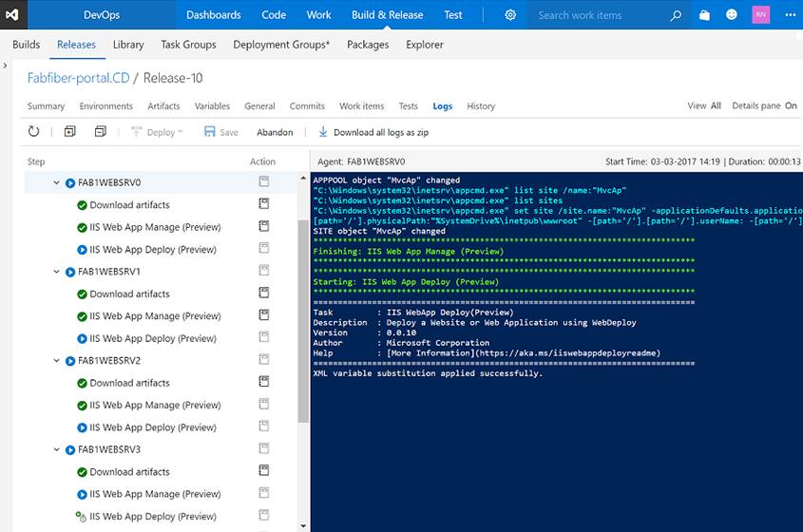
Task: Click the DevOps project name
Action: point(102,15)
